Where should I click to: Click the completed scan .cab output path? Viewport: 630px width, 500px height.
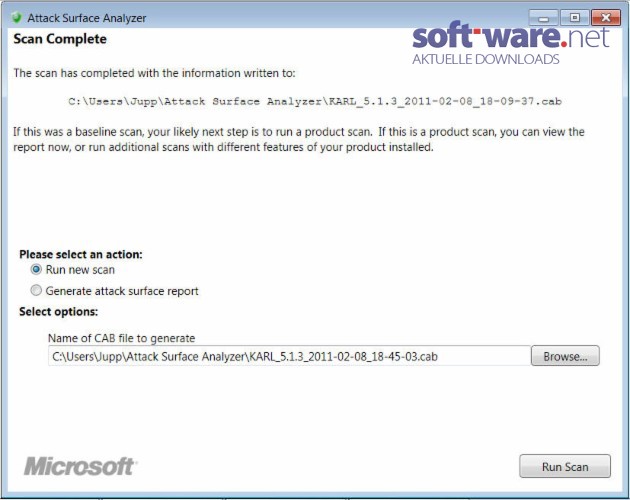[x=315, y=101]
